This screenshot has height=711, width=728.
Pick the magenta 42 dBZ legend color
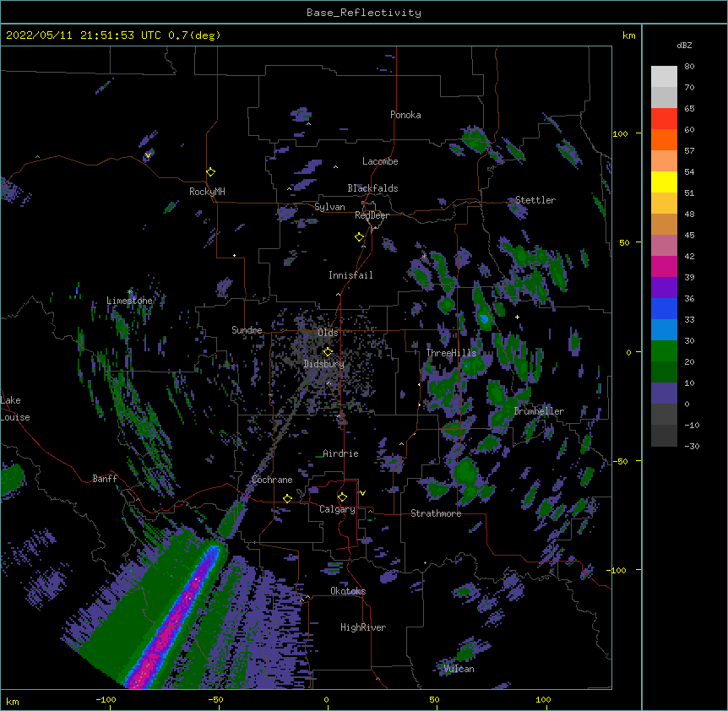tap(664, 266)
